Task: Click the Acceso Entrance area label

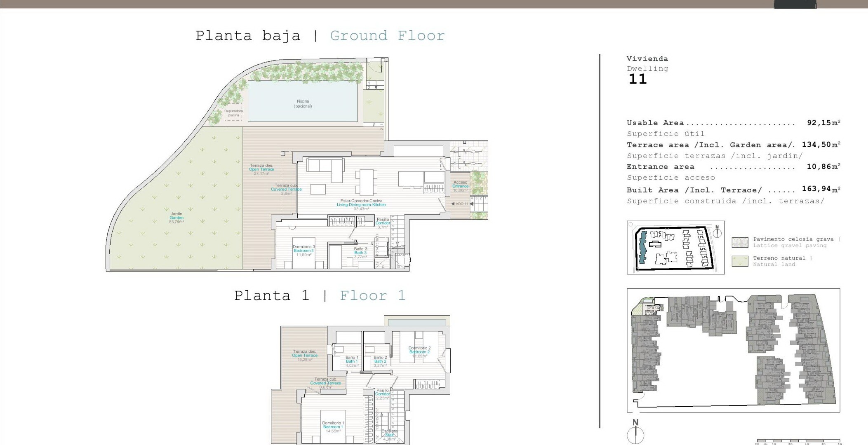Action: pyautogui.click(x=460, y=184)
